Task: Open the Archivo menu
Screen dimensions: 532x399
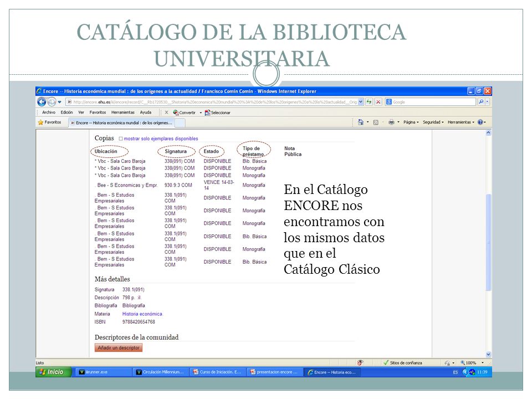Action: 49,112
